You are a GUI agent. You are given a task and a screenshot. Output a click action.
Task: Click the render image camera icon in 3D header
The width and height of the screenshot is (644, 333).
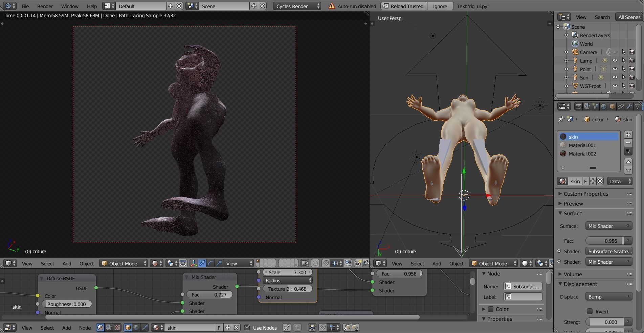[x=358, y=263]
